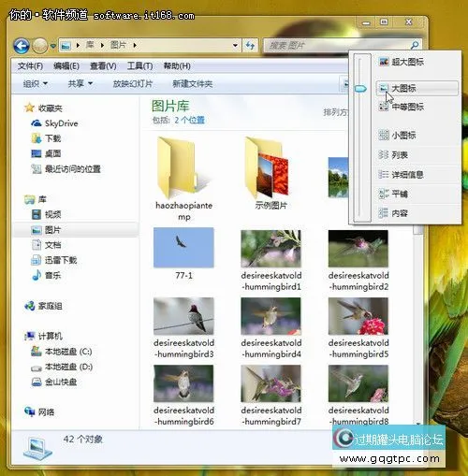Open 迅雷下载 library
The height and width of the screenshot is (476, 468).
pyautogui.click(x=54, y=260)
